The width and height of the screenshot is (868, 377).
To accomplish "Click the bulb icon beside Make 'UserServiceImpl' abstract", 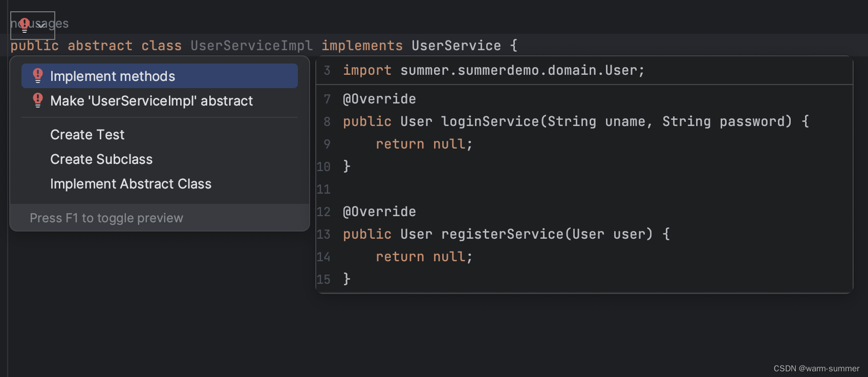I will click(x=38, y=100).
